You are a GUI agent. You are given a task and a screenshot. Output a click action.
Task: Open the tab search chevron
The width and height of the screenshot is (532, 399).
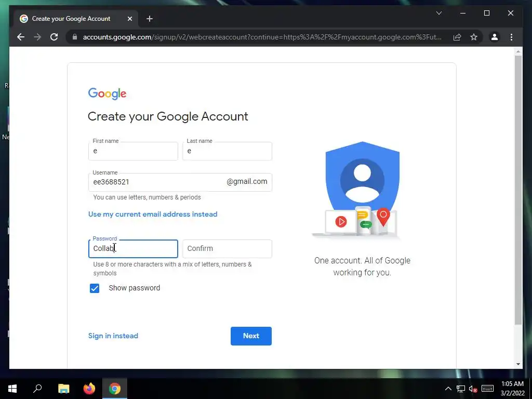438,13
